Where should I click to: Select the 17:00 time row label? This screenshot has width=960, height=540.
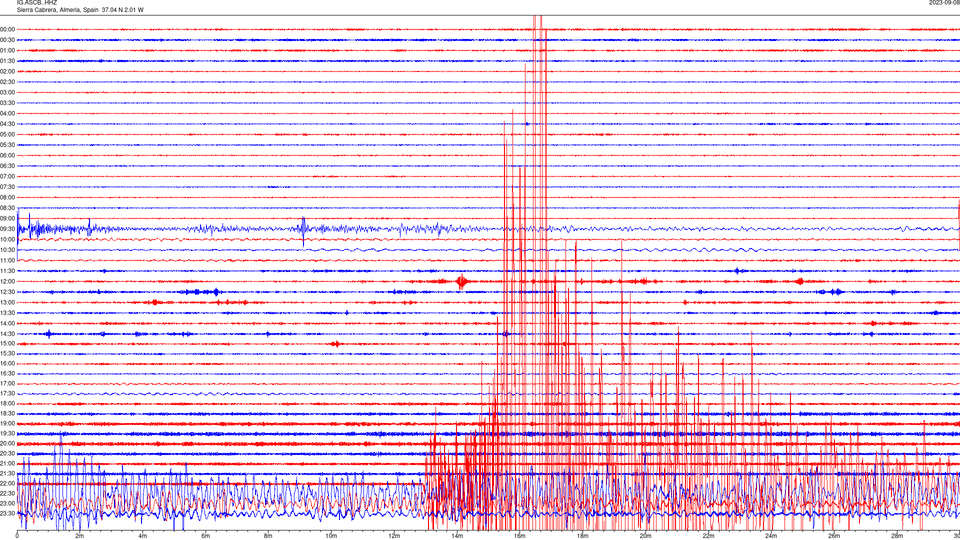pos(7,383)
